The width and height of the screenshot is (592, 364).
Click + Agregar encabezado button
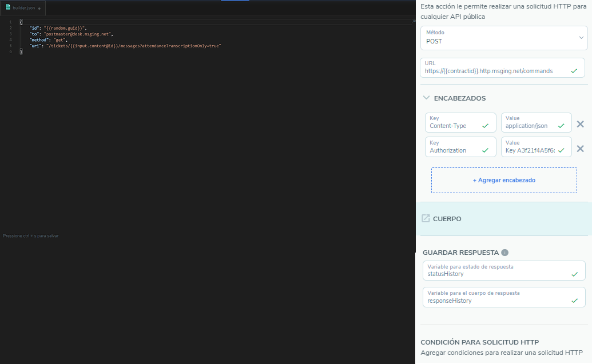pos(504,181)
